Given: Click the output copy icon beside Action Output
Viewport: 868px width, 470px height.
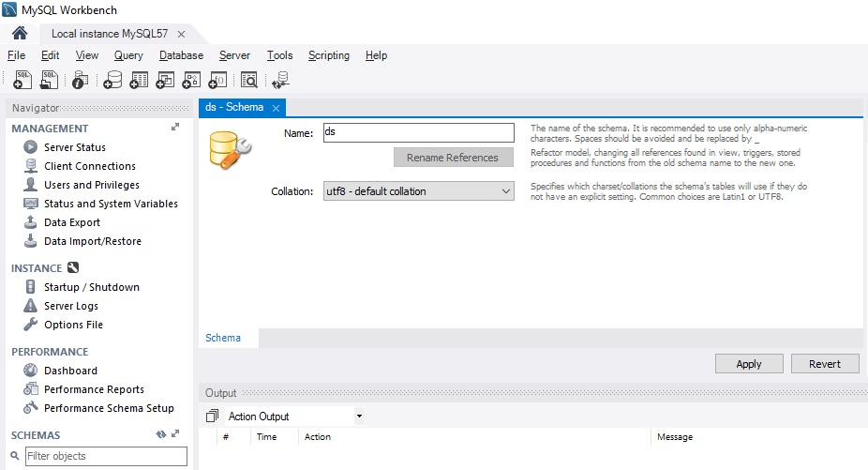Looking at the screenshot, I should 212,416.
